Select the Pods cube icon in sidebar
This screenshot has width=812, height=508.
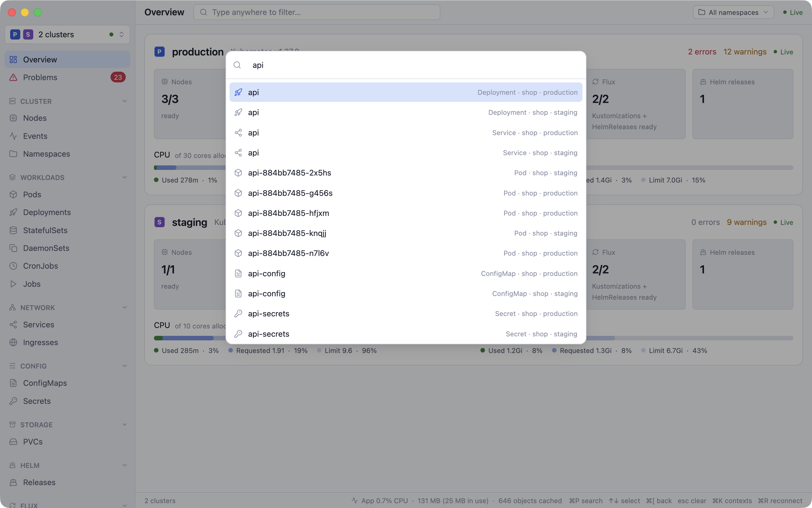pos(13,194)
